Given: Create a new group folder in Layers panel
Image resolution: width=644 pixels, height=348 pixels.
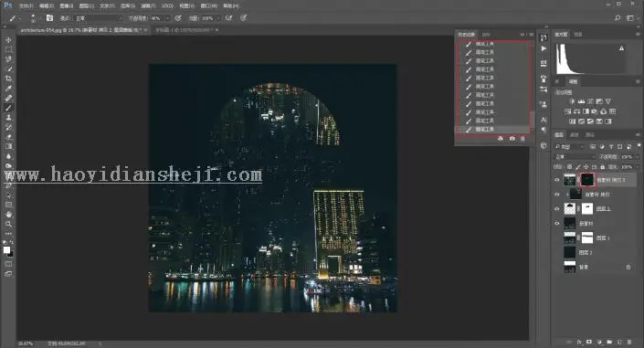Looking at the screenshot, I should (x=609, y=342).
